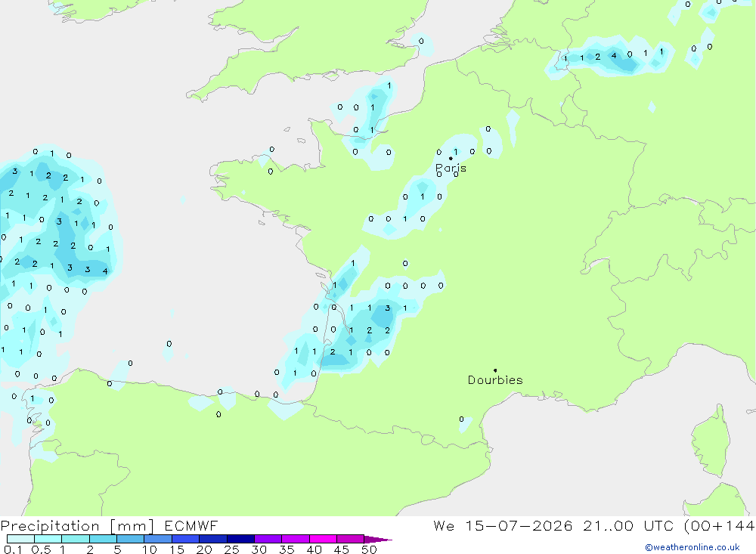Click the '(00+144' forecast offset text
756x554 pixels.
720,525
